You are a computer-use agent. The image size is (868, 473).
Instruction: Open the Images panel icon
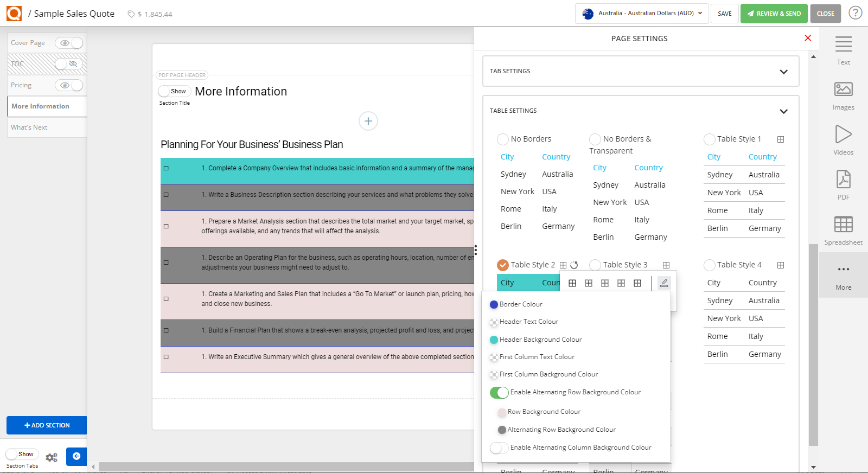point(843,90)
